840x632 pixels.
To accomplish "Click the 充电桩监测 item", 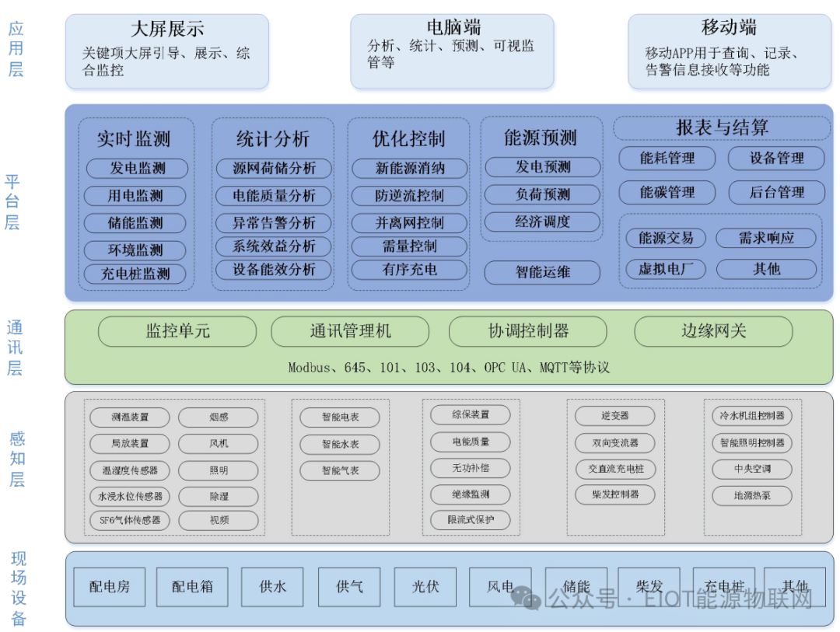I will click(135, 274).
